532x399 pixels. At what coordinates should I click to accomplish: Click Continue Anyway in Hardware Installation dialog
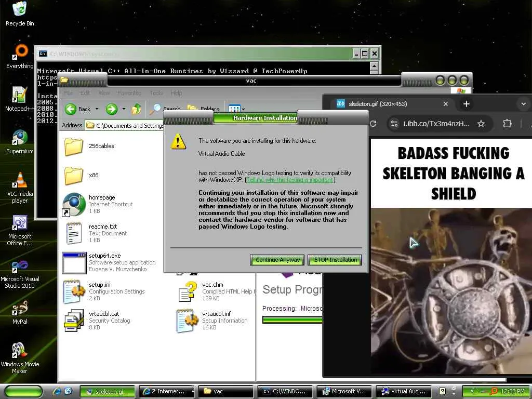click(277, 260)
